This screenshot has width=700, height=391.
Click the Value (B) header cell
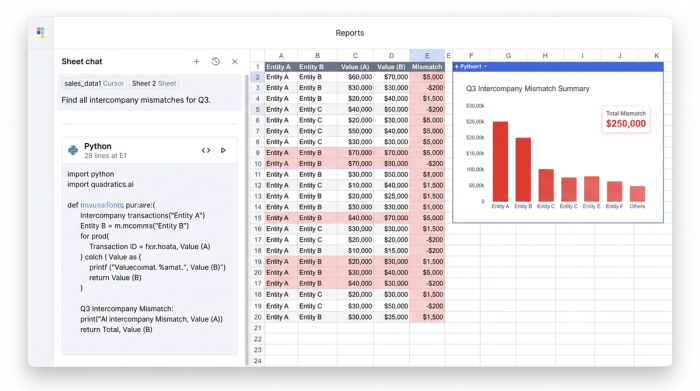tap(392, 67)
